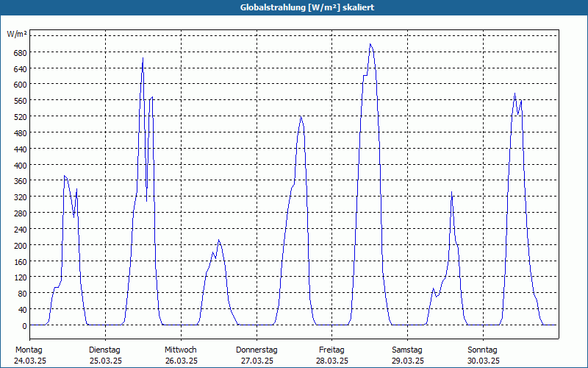Click the Dienstag day label
The width and height of the screenshot is (588, 368).
coord(104,350)
